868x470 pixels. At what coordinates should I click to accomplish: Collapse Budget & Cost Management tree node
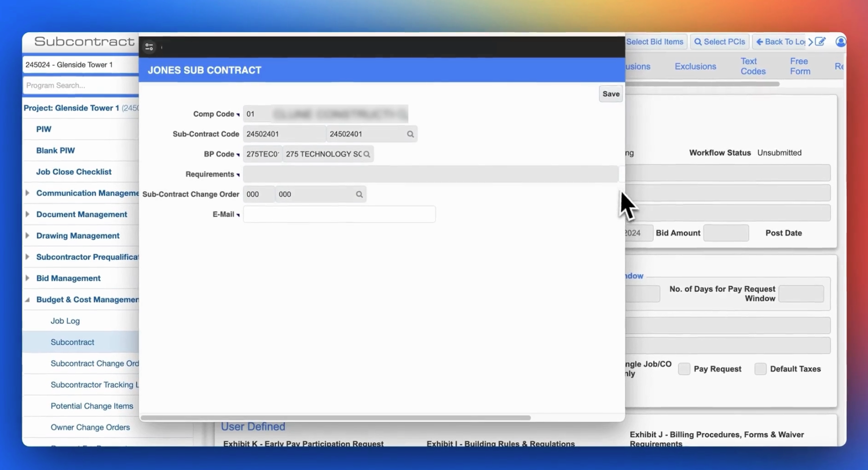[x=27, y=299]
